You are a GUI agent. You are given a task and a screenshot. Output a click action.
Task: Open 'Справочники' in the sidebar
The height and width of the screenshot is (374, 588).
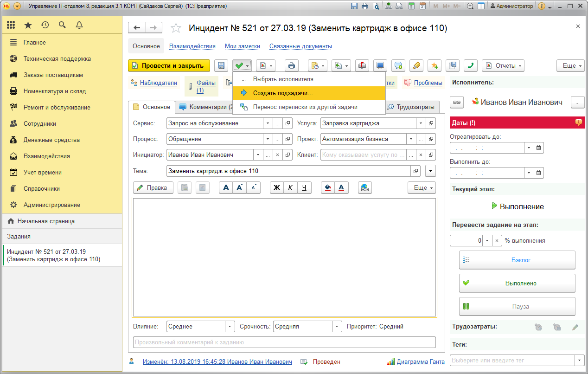pyautogui.click(x=42, y=189)
